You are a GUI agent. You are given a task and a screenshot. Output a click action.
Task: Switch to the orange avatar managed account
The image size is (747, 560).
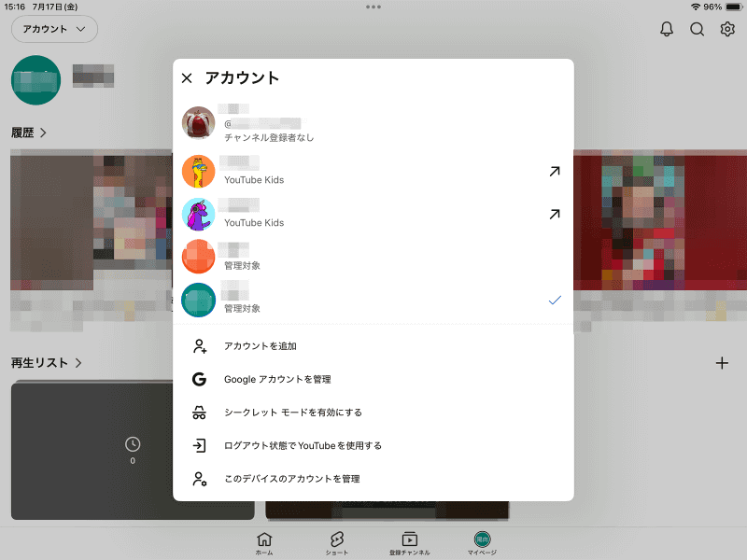(x=373, y=258)
